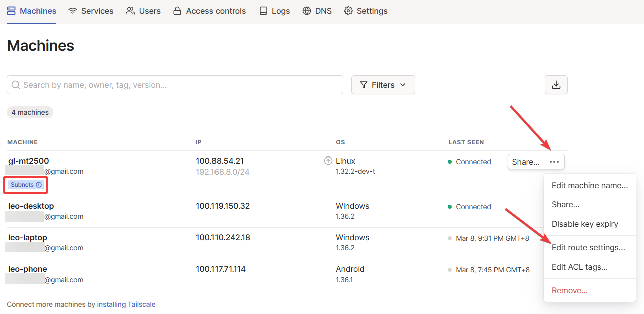Image resolution: width=644 pixels, height=314 pixels.
Task: Click the MACHINE column header
Action: point(22,142)
